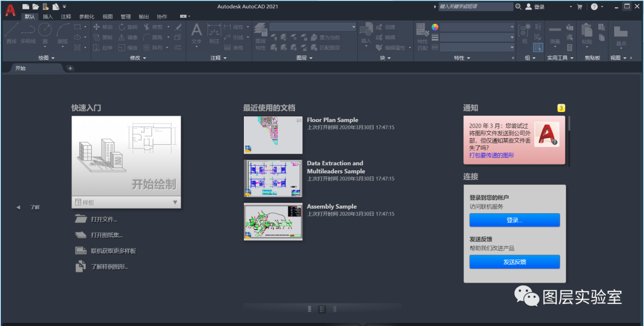The height and width of the screenshot is (326, 644).
Task: Select the 圆 circle tool
Action: [x=45, y=33]
